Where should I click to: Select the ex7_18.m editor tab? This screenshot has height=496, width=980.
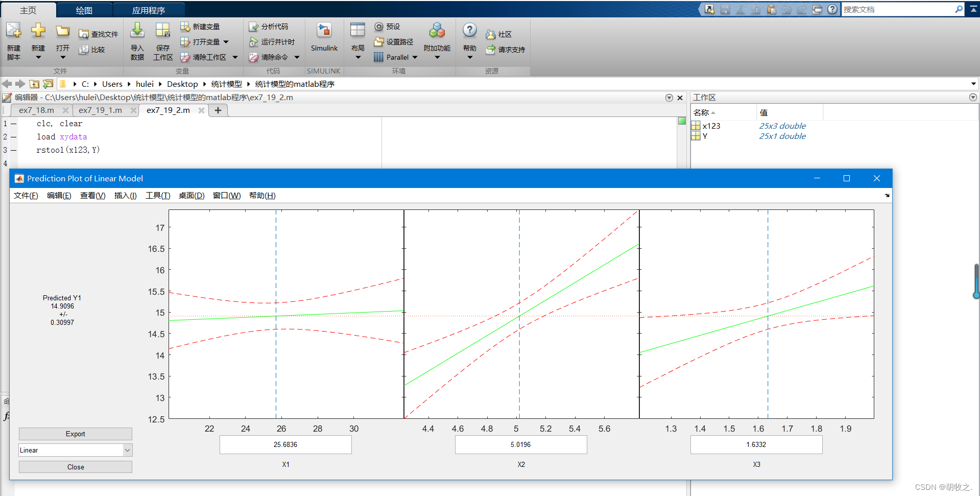[x=37, y=110]
